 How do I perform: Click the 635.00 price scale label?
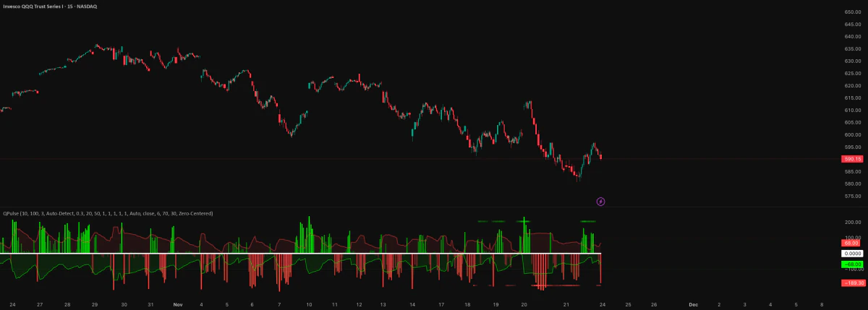pyautogui.click(x=852, y=49)
